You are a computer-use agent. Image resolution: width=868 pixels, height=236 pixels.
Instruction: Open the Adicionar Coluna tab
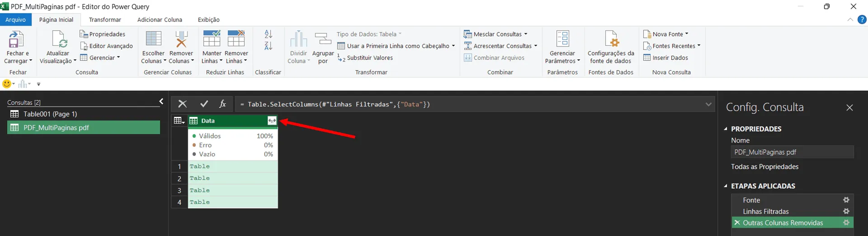coord(160,19)
